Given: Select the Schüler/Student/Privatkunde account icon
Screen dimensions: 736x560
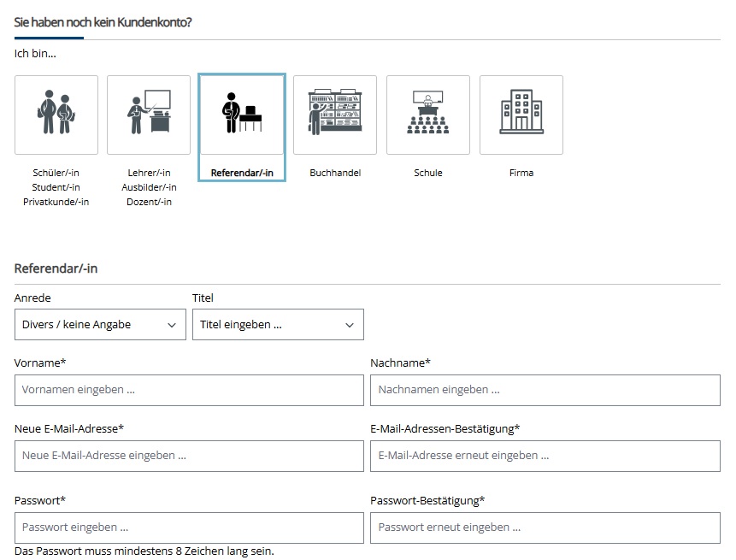Looking at the screenshot, I should point(56,115).
